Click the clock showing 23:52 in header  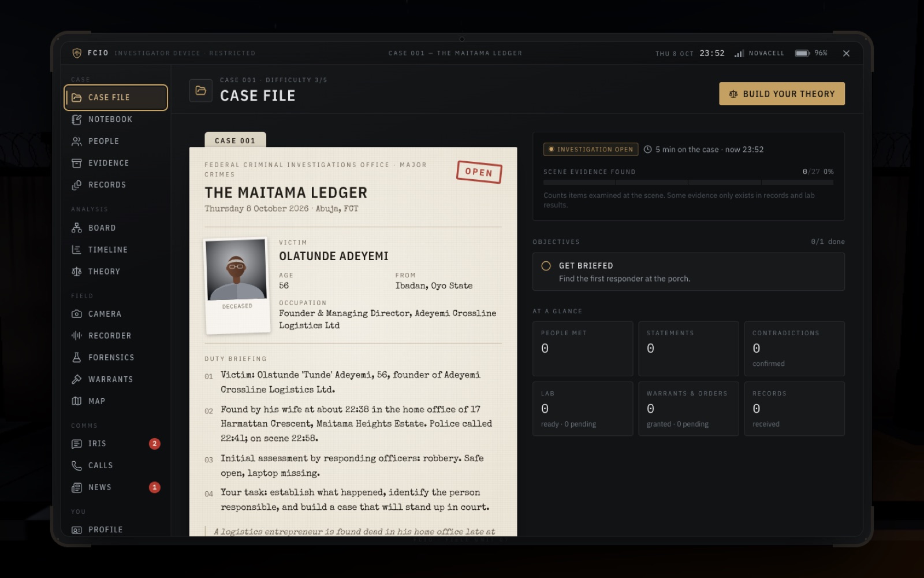click(x=712, y=53)
